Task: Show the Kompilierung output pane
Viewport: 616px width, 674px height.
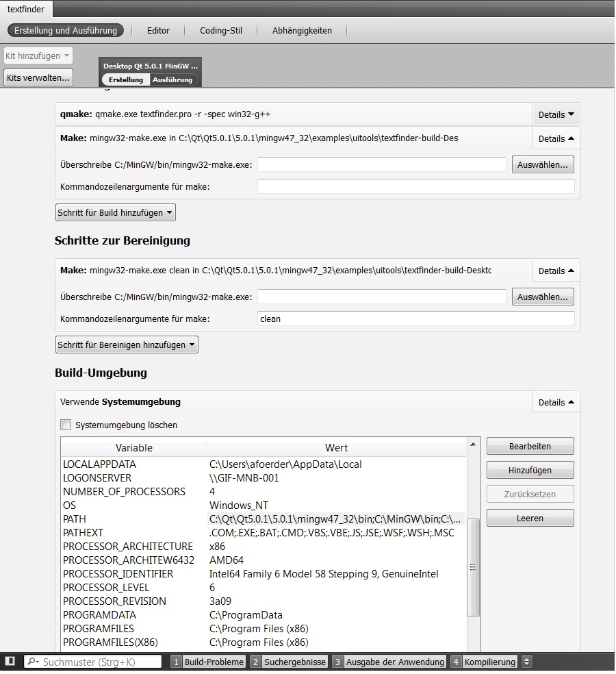Action: coord(484,662)
